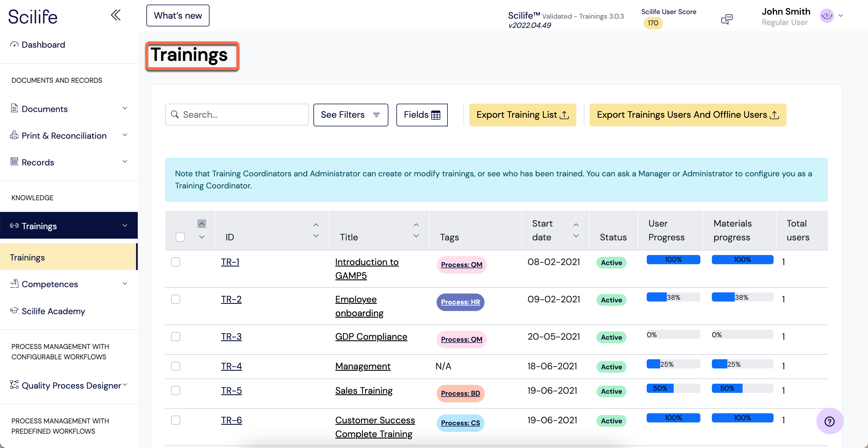Click the Scilife User Score 170 badge

click(x=653, y=23)
